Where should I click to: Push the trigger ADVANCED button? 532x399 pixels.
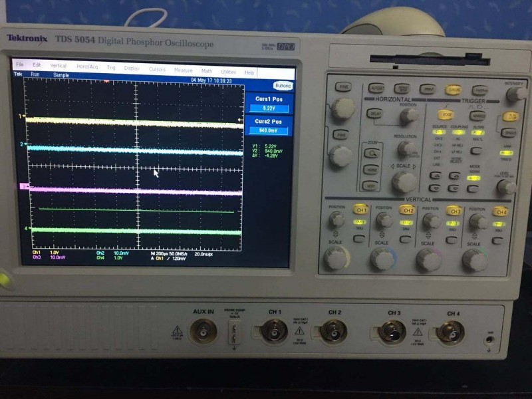coord(477,116)
